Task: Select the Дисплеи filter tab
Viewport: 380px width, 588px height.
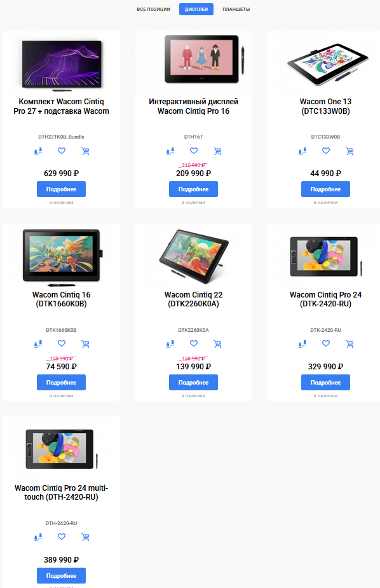Action: (x=196, y=9)
